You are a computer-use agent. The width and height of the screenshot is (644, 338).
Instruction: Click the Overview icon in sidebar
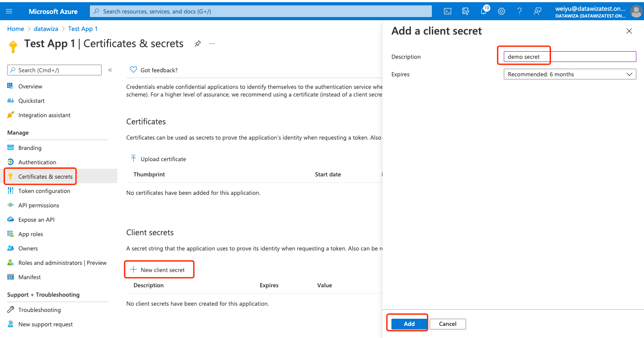[10, 86]
